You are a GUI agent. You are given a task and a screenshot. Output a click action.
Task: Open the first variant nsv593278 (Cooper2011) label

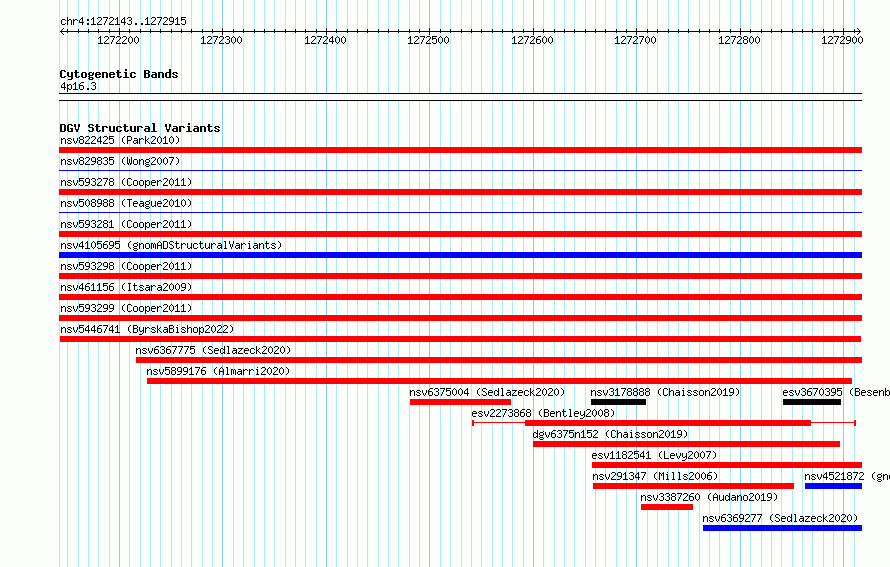click(126, 182)
